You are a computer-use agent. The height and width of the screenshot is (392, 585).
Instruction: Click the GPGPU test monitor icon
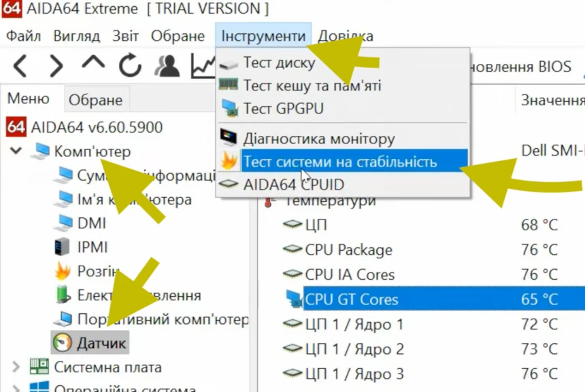tap(229, 109)
